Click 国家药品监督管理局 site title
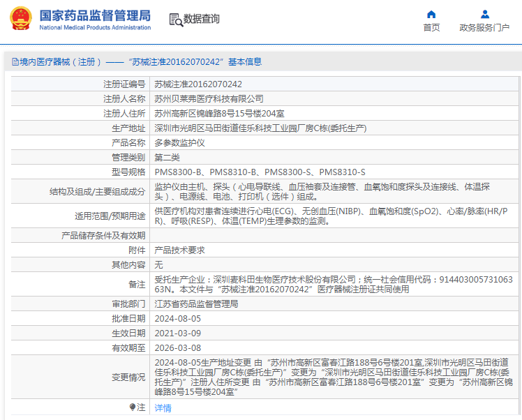Image resolution: width=522 pixels, height=420 pixels. pos(95,15)
